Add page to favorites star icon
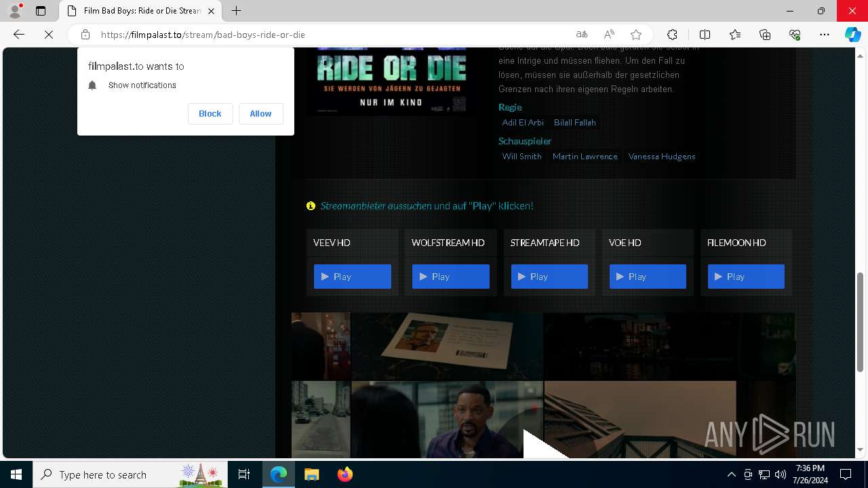Viewport: 868px width, 488px height. 636,35
